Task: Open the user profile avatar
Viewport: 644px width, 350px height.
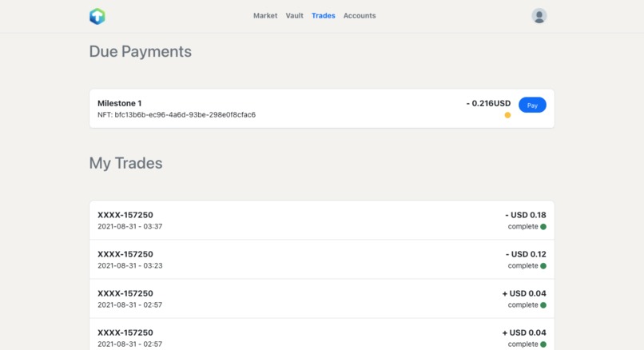Action: 539,16
